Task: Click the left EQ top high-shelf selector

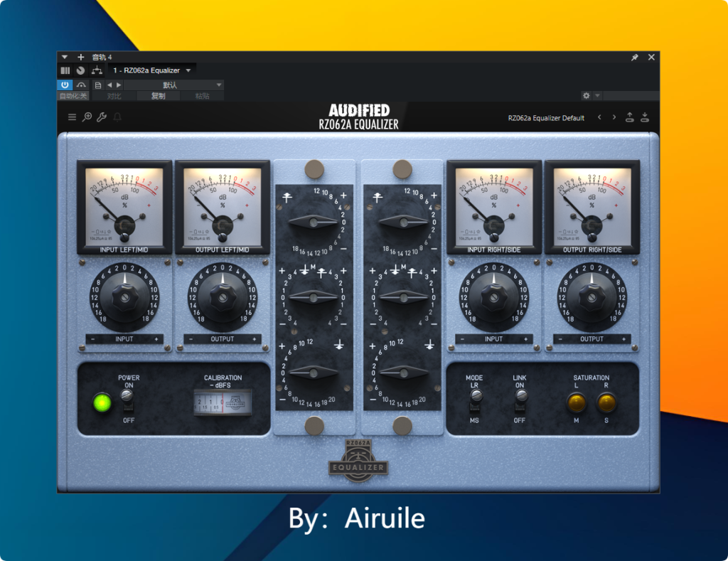Action: coord(314,223)
